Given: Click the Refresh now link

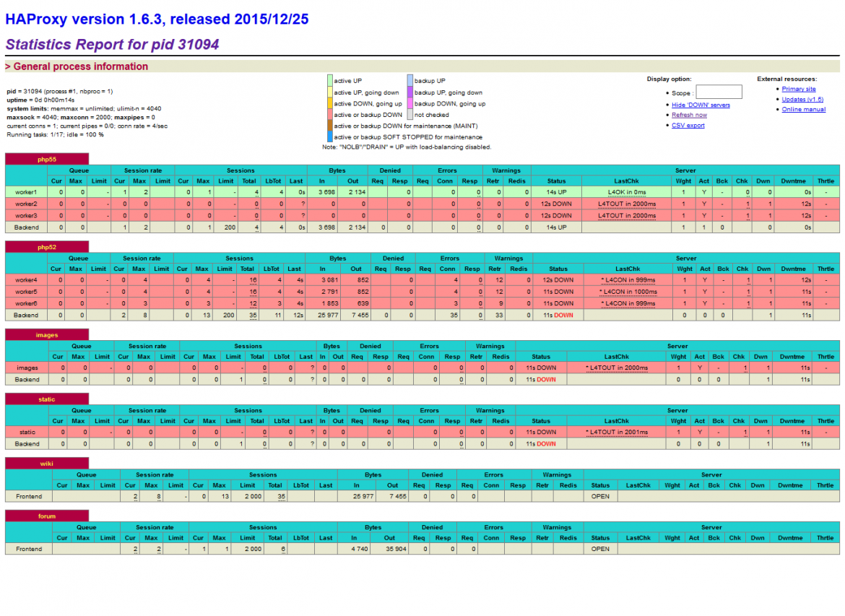Looking at the screenshot, I should [689, 115].
